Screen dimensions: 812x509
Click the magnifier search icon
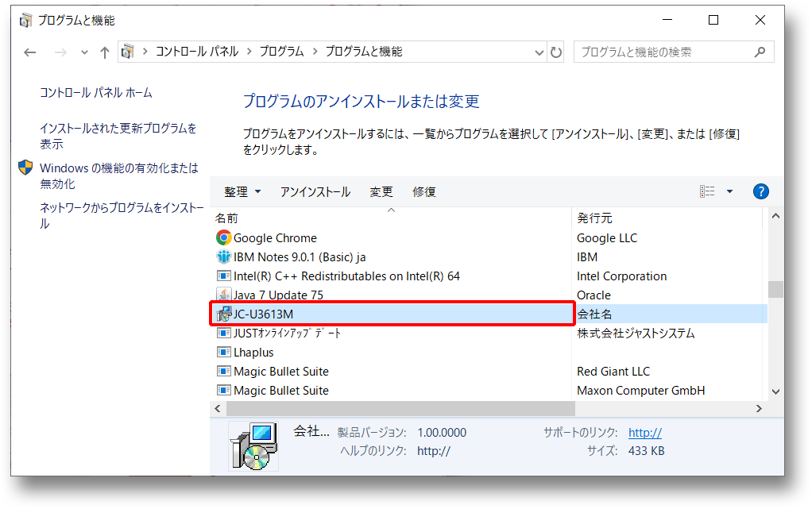(x=760, y=52)
